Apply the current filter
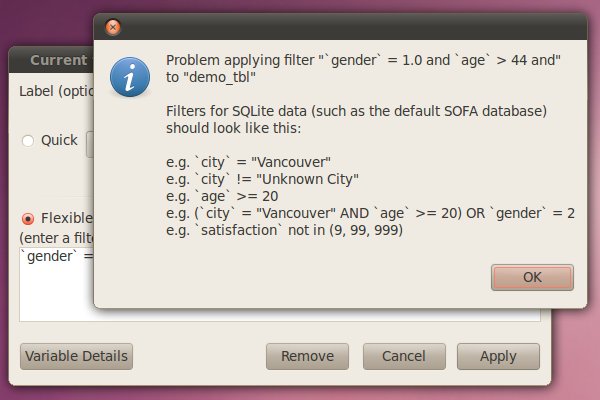This screenshot has height=400, width=600. tap(498, 356)
